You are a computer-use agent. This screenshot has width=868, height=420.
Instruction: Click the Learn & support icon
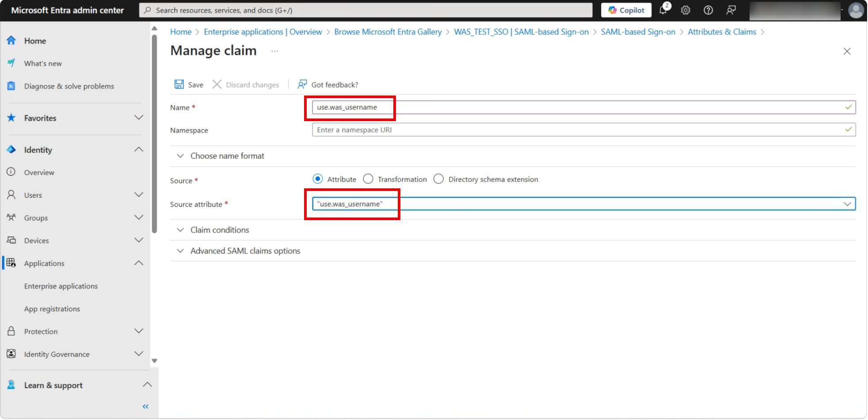pos(11,385)
